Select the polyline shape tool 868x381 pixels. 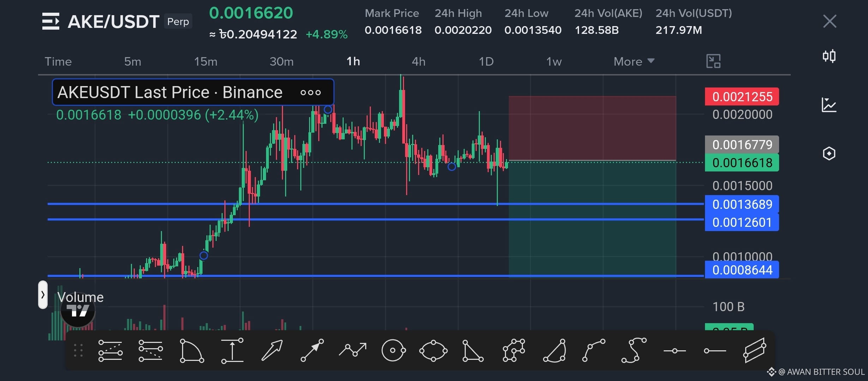point(514,351)
